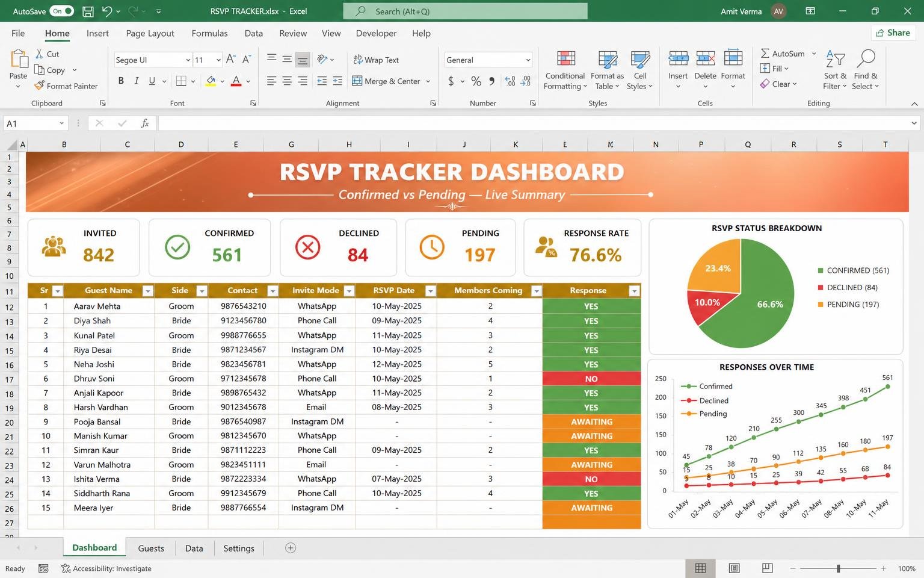Apply Underline formatting
The image size is (924, 578).
click(152, 81)
